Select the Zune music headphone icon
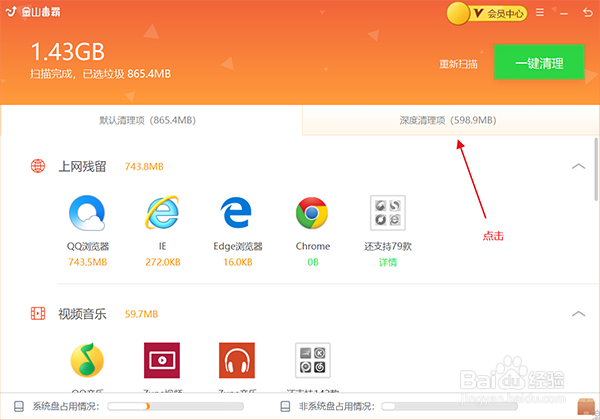 click(237, 360)
